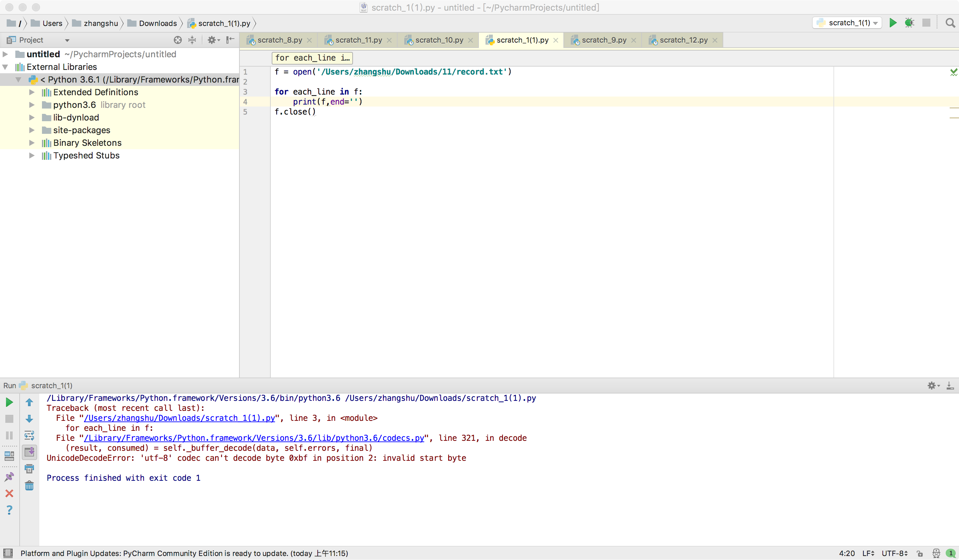
Task: Click the 4:20 cursor position indicator
Action: 847,554
